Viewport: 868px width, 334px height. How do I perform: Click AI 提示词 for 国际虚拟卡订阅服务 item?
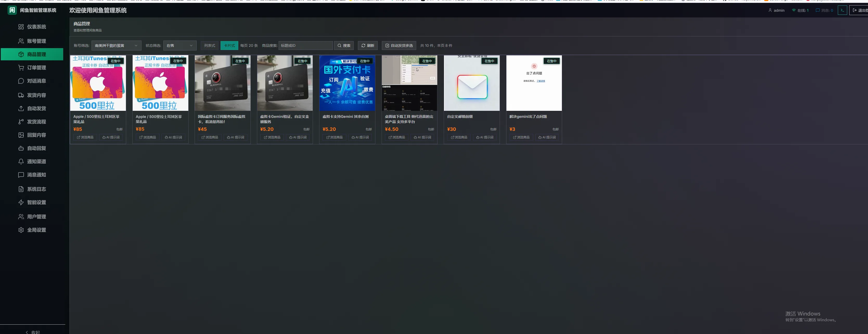point(235,138)
